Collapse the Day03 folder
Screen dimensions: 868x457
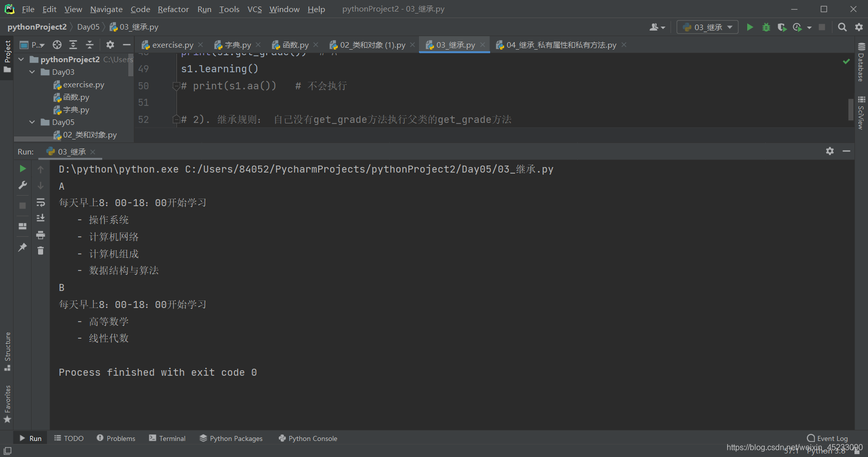[x=32, y=72]
